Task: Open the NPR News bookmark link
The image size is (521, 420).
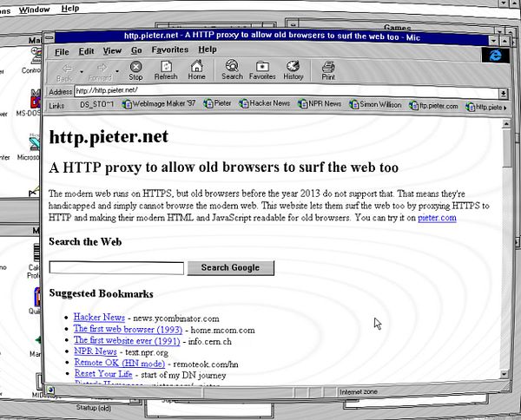Action: click(x=95, y=351)
